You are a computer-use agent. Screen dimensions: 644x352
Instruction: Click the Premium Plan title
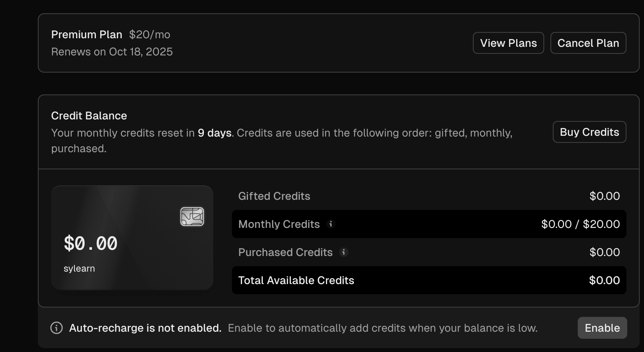tap(87, 34)
